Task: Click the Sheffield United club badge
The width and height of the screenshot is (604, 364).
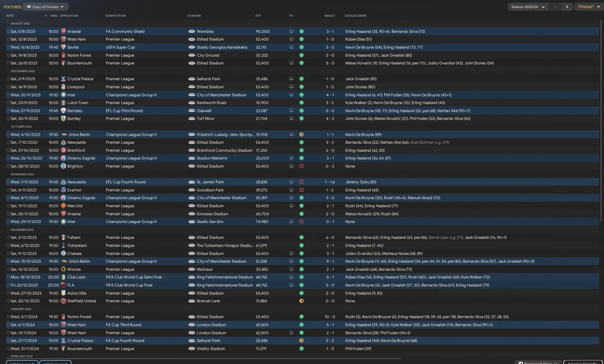Action: (x=63, y=301)
